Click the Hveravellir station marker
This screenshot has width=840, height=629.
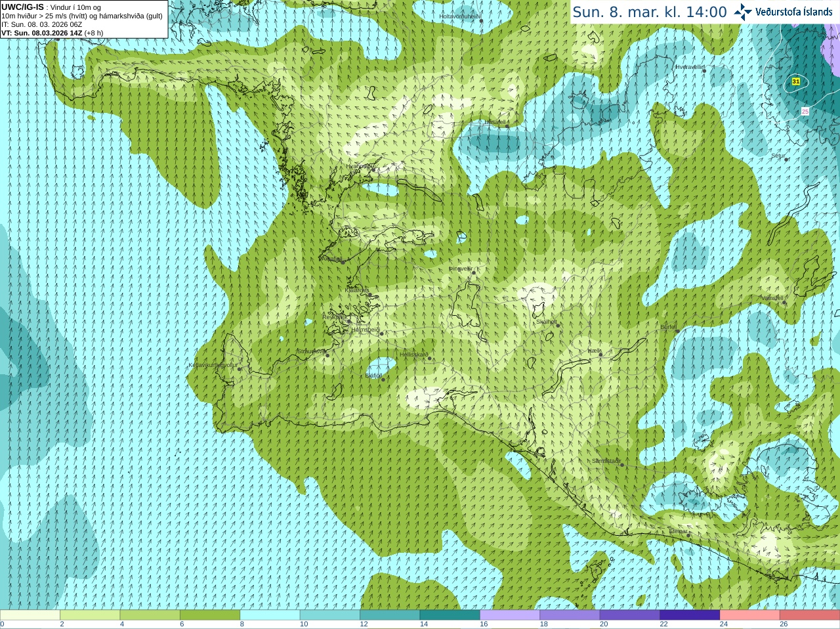[704, 70]
